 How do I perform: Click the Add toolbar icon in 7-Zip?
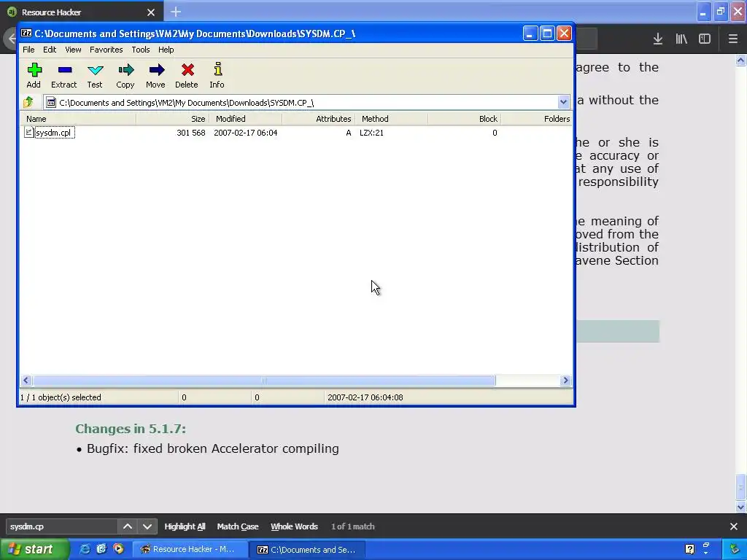click(x=34, y=75)
